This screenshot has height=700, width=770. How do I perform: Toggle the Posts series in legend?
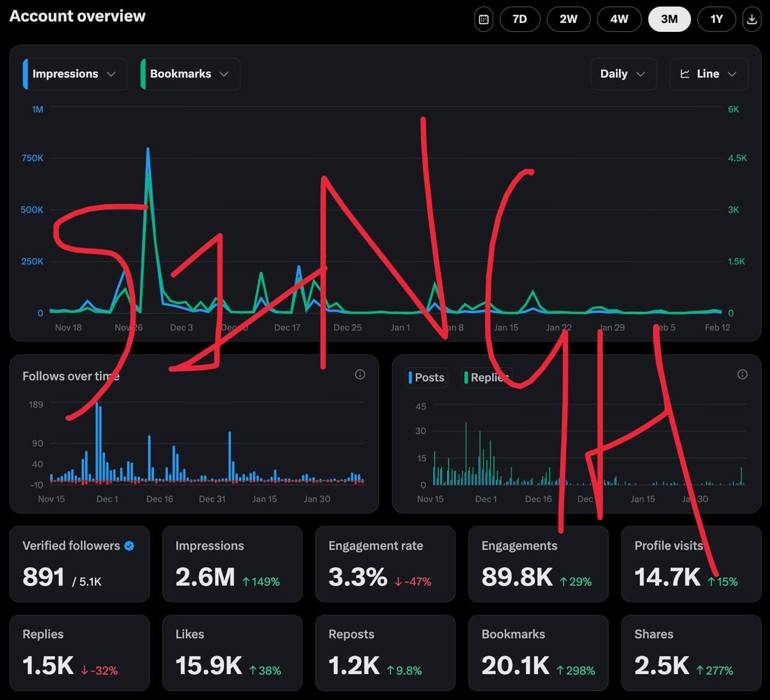click(427, 377)
